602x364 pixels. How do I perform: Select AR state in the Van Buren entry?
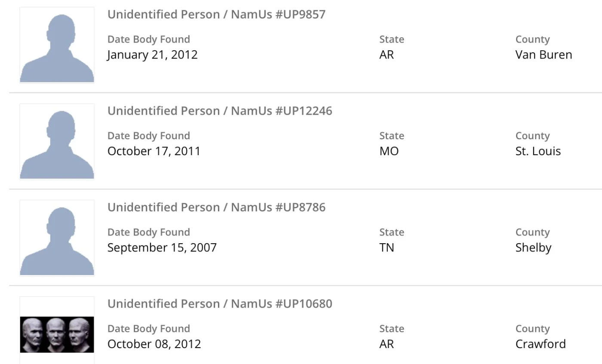[x=387, y=55]
